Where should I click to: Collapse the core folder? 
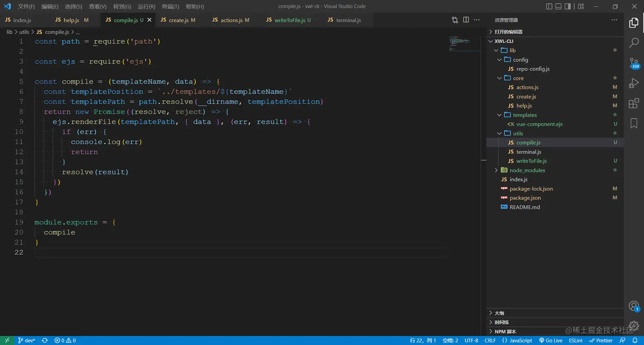(x=555, y=78)
